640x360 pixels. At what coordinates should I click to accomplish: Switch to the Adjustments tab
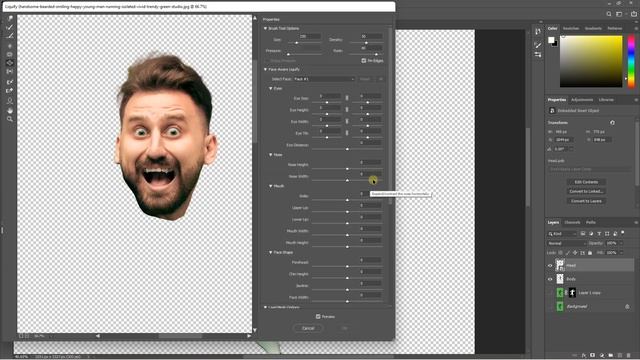582,100
